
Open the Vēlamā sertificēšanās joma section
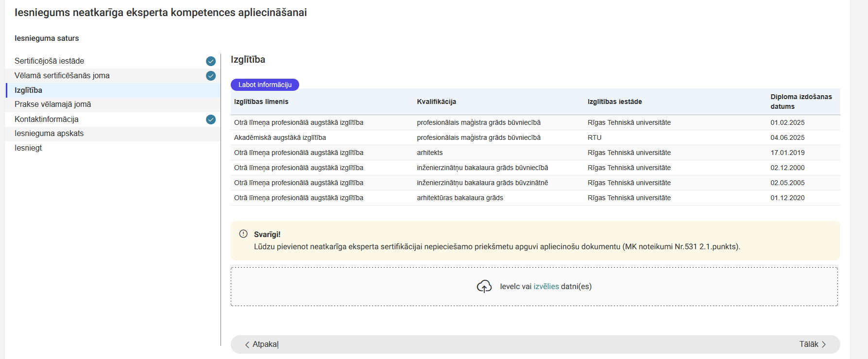[62, 76]
